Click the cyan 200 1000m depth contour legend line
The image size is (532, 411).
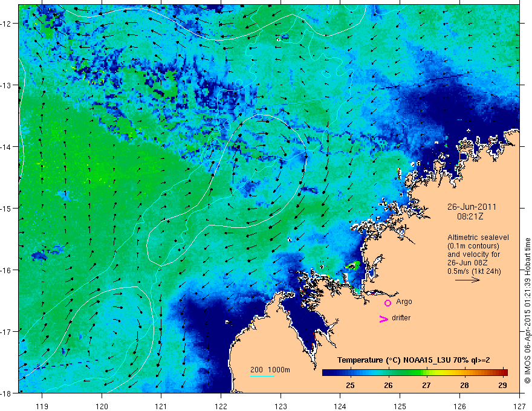262,376
